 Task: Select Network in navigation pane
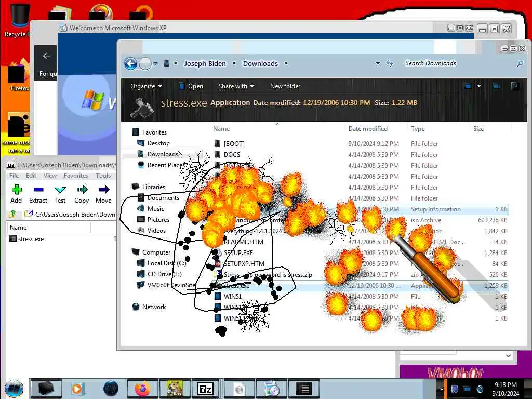[149, 307]
